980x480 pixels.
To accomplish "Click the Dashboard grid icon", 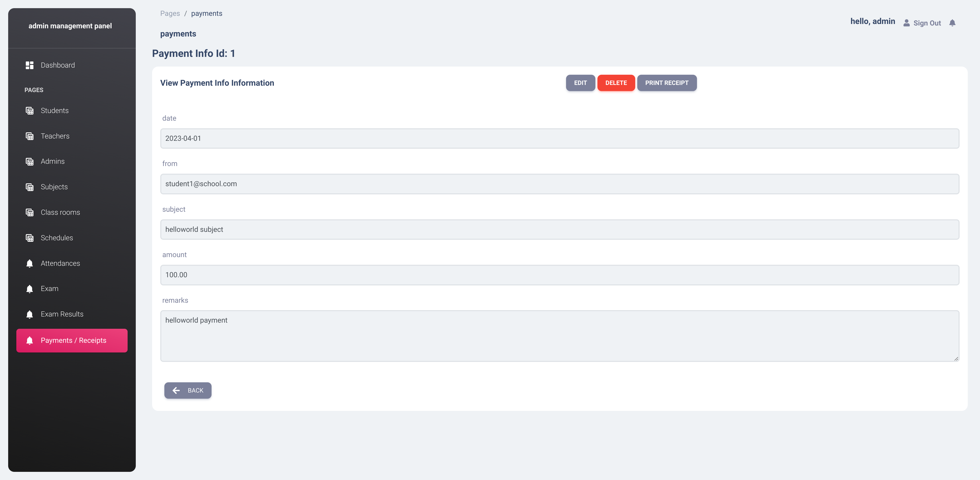I will pos(29,65).
